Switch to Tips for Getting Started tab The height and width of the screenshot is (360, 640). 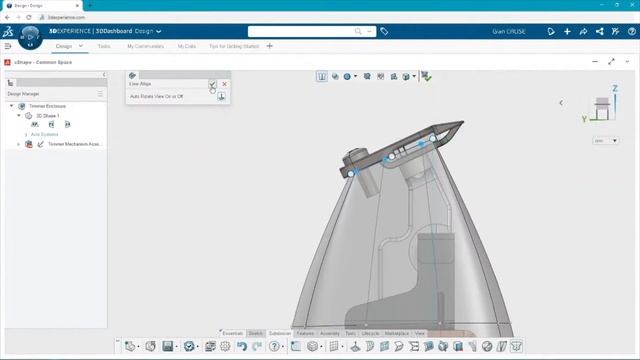click(234, 46)
